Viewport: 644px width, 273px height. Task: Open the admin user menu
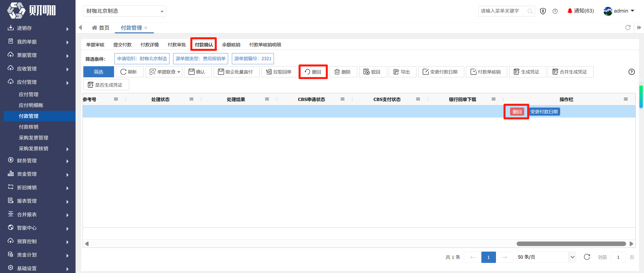pyautogui.click(x=619, y=11)
